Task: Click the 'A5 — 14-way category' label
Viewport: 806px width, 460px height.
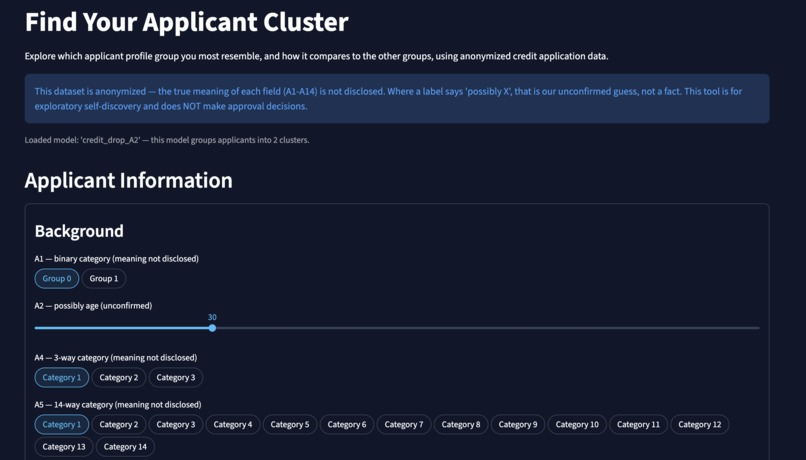Action: tap(118, 404)
